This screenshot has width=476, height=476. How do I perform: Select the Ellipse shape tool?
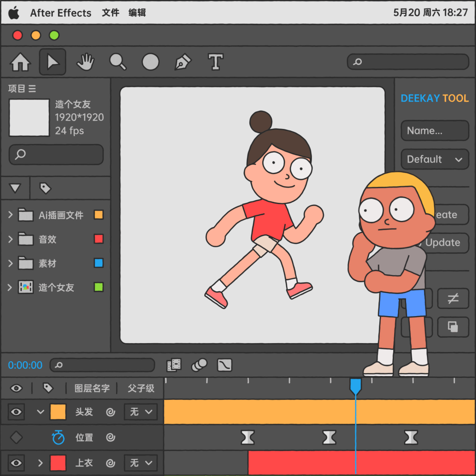(150, 62)
